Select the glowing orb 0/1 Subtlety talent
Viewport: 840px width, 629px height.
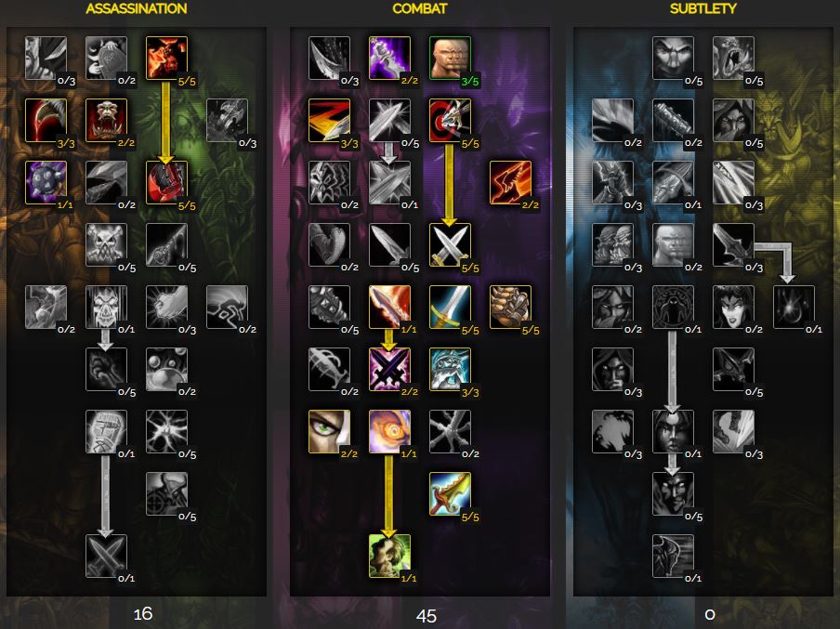pyautogui.click(x=794, y=307)
